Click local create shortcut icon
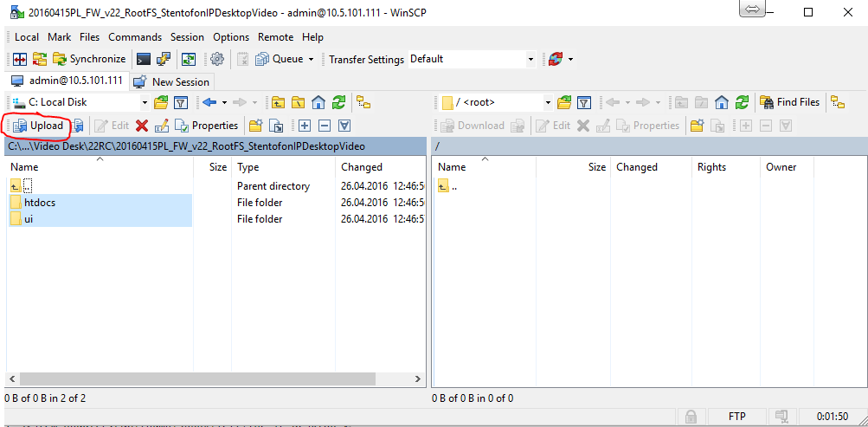 [x=276, y=126]
